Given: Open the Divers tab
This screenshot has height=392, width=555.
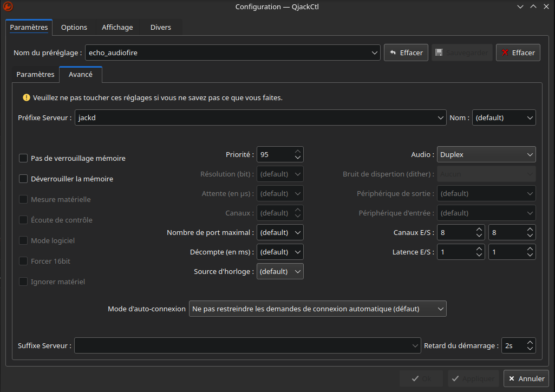Looking at the screenshot, I should coord(160,27).
